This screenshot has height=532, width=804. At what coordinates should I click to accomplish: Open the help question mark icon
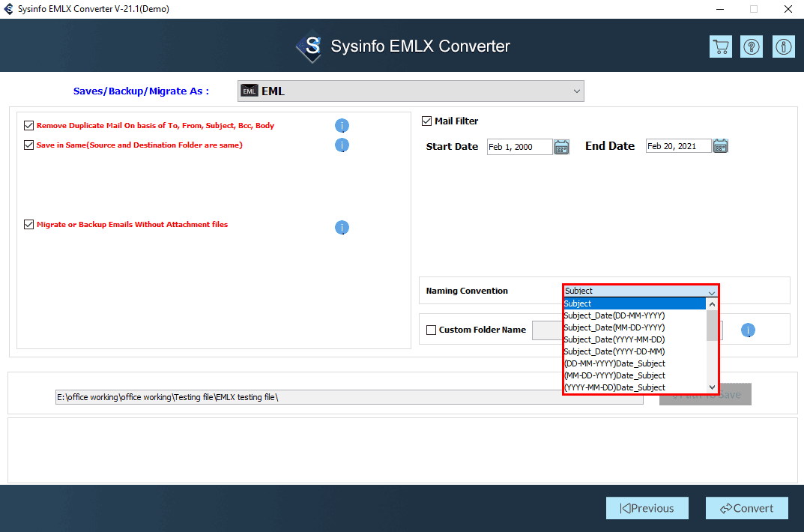[752, 46]
